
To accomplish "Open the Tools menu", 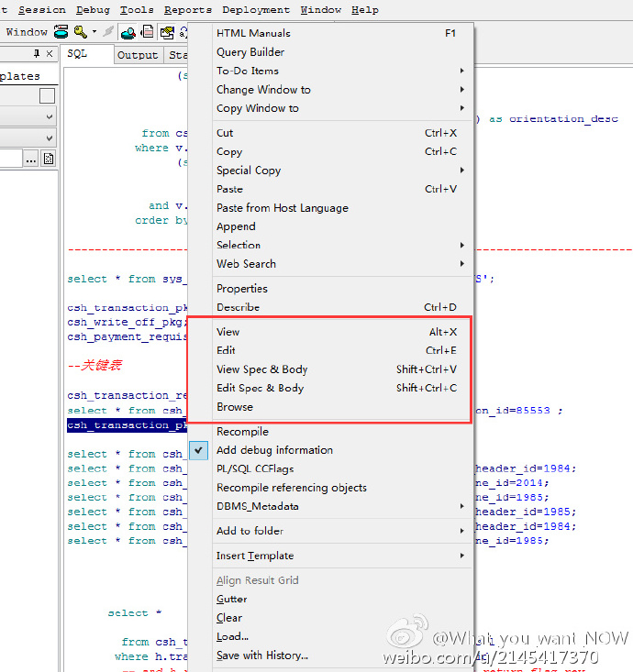I will (137, 10).
